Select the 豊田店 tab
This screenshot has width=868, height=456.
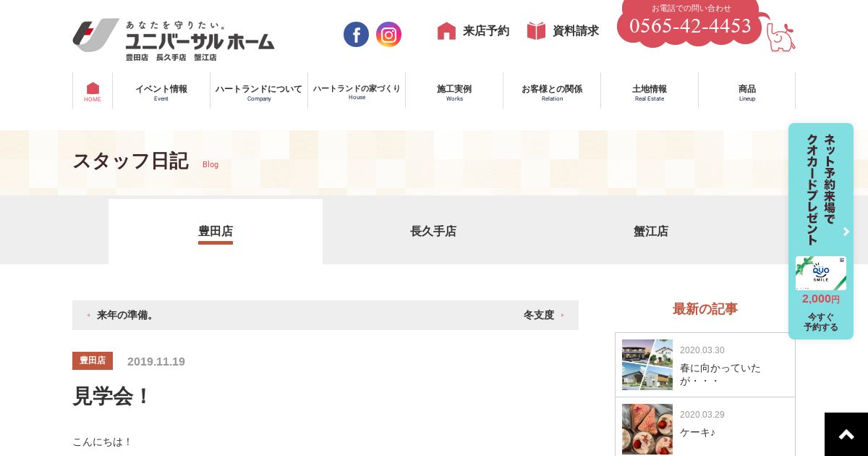216,232
